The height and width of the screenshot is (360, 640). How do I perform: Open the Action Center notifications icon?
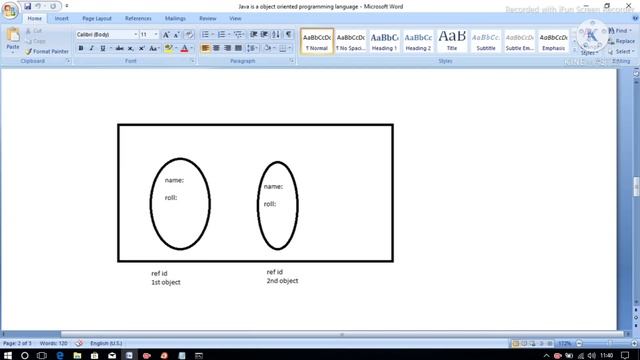[x=624, y=356]
